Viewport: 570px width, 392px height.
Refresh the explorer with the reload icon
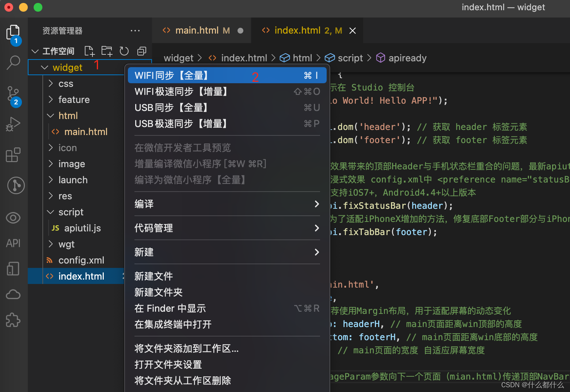124,51
